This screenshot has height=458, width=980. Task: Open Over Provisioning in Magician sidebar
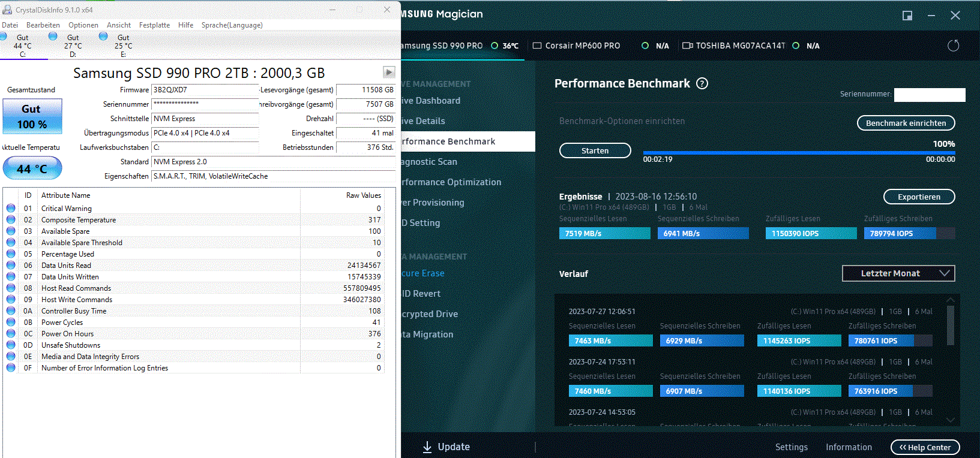coord(433,203)
